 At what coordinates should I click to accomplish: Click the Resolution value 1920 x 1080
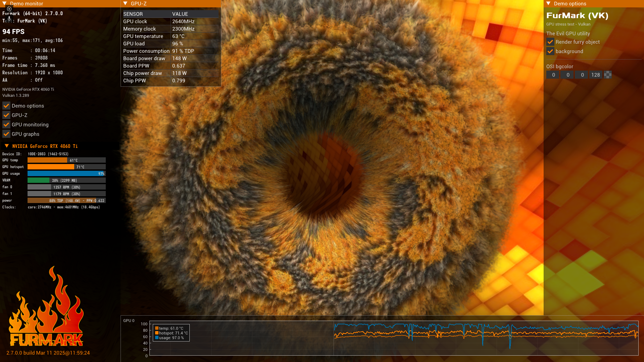[49, 73]
